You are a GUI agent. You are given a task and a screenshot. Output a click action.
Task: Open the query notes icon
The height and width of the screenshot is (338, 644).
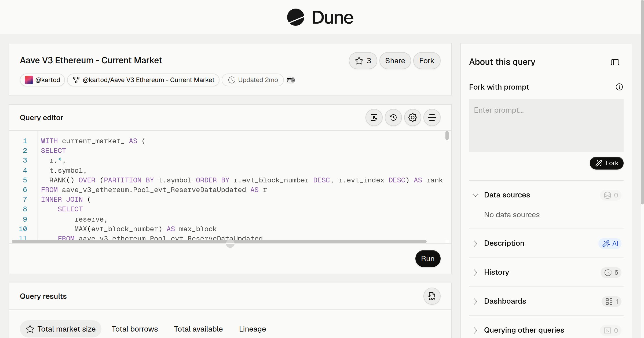click(374, 117)
